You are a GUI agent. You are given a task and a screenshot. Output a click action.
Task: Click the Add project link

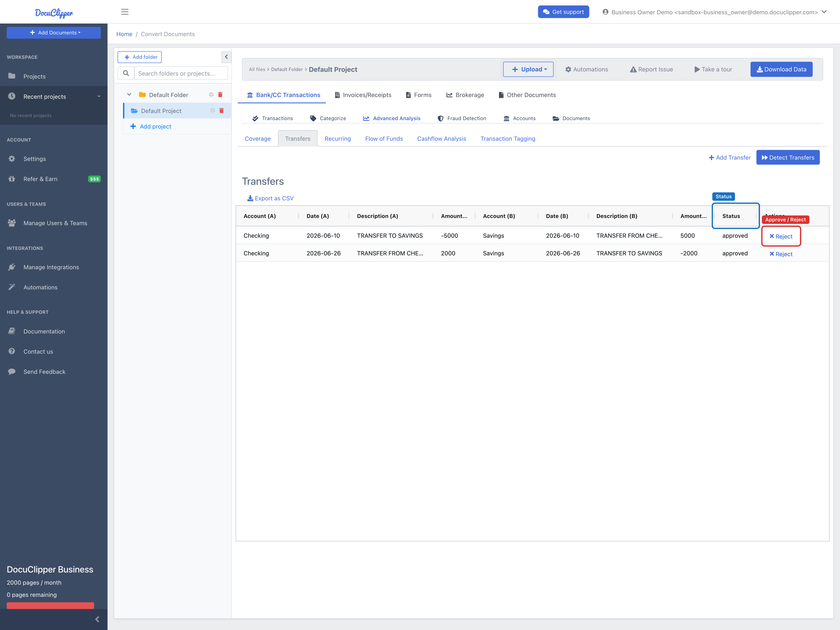coord(151,126)
